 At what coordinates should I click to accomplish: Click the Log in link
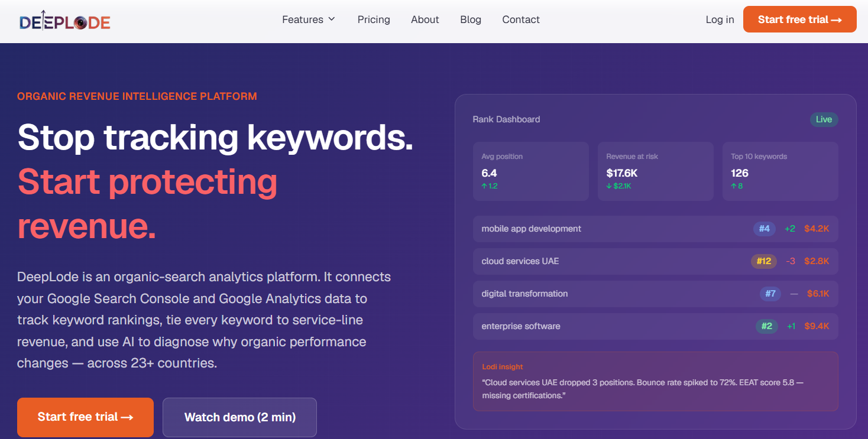pyautogui.click(x=720, y=19)
